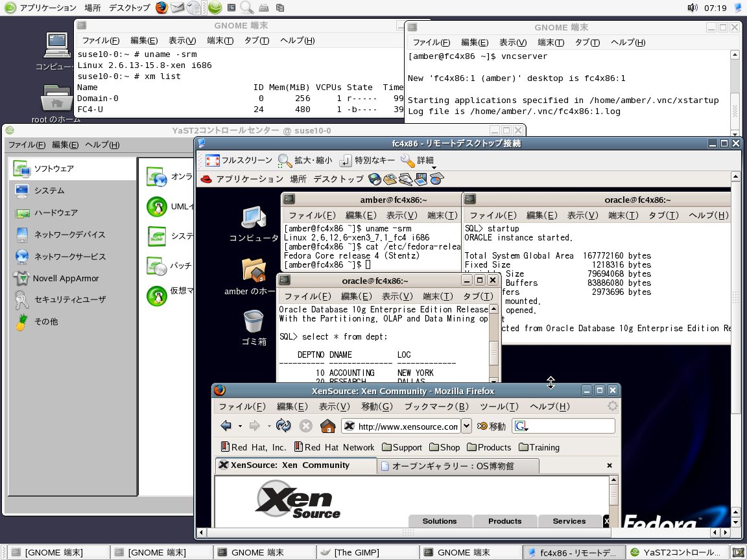Click the Red Hat アプリケーション menu icon

click(x=206, y=179)
